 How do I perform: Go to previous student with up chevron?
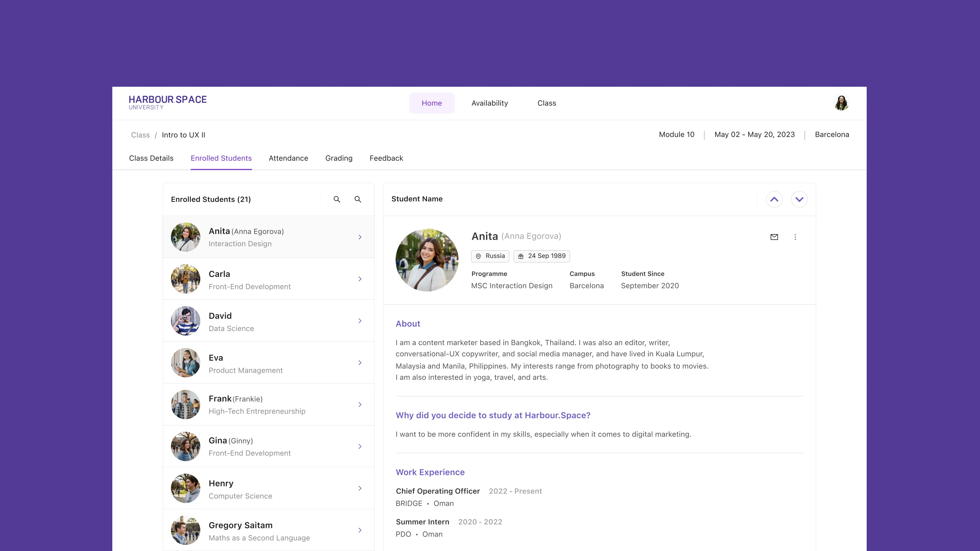click(x=774, y=199)
